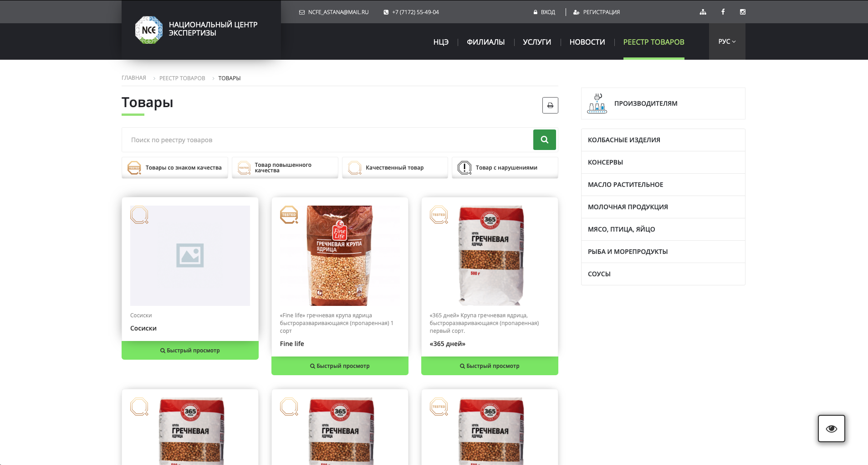Open the УСЛУГИ menu item
Screen dimensions: 868x465
[537, 42]
